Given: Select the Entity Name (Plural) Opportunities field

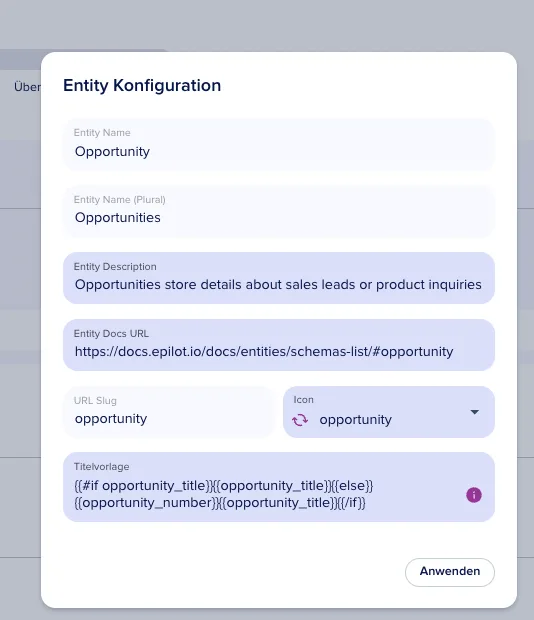Looking at the screenshot, I should pyautogui.click(x=279, y=212).
